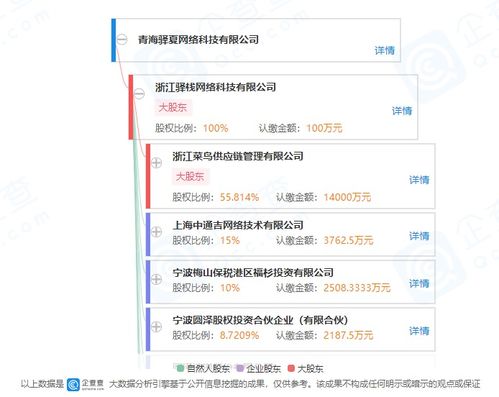
Task: Click 大股东 tag under 浙江驿栈网络科技
Action: 173,108
